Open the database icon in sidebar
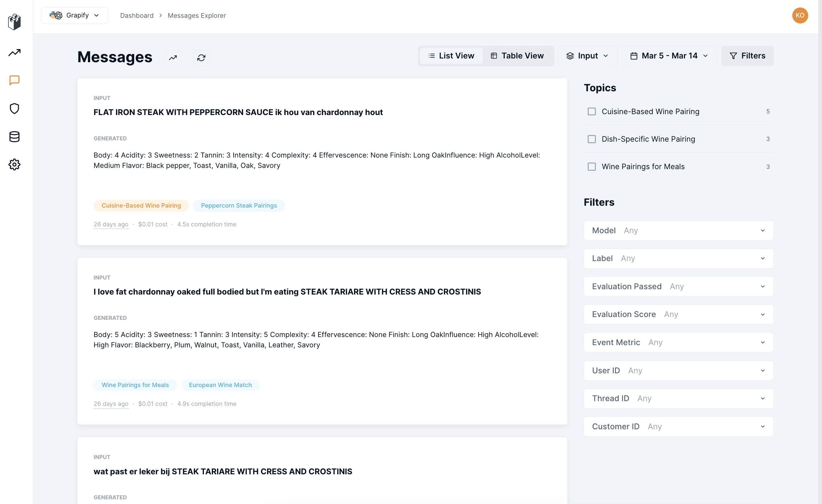The image size is (822, 504). point(14,136)
